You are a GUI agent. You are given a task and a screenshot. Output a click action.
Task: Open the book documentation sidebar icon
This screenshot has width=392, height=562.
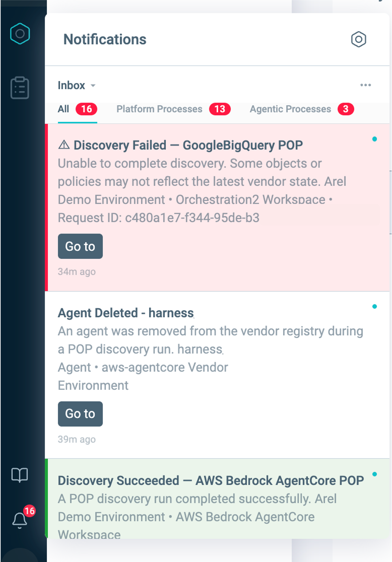point(20,475)
